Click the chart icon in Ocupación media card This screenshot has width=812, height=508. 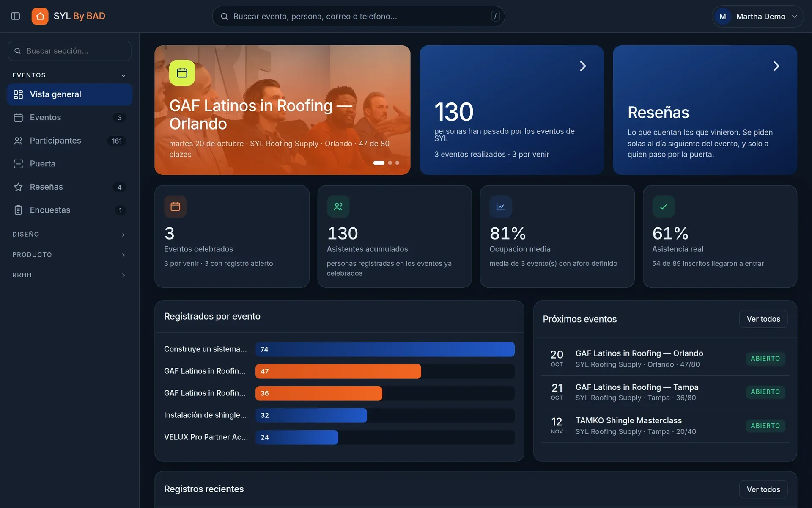501,207
